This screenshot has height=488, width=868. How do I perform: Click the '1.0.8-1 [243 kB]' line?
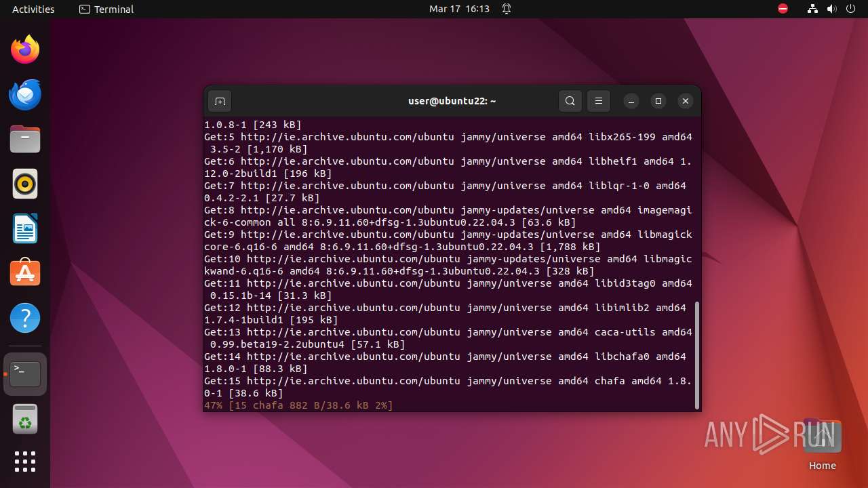[253, 125]
